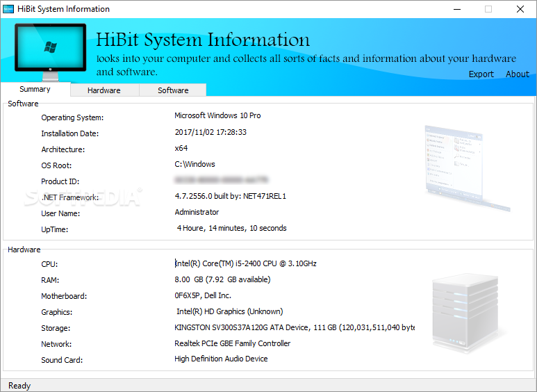Click the Export link
The width and height of the screenshot is (537, 392).
click(x=481, y=74)
